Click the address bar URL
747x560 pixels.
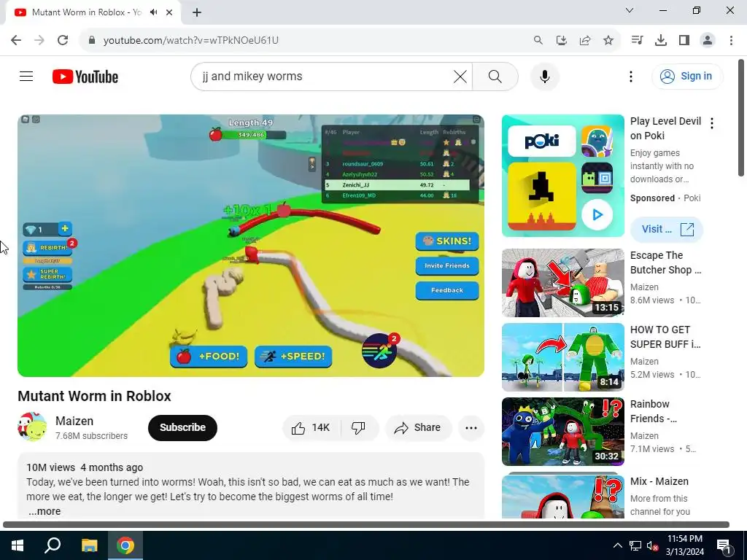pyautogui.click(x=191, y=40)
